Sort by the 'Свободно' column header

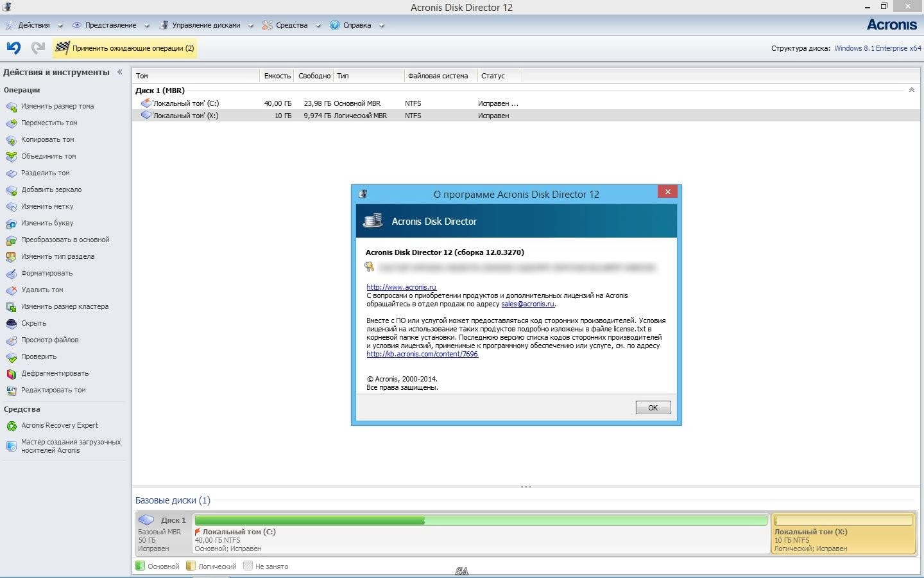[x=314, y=76]
